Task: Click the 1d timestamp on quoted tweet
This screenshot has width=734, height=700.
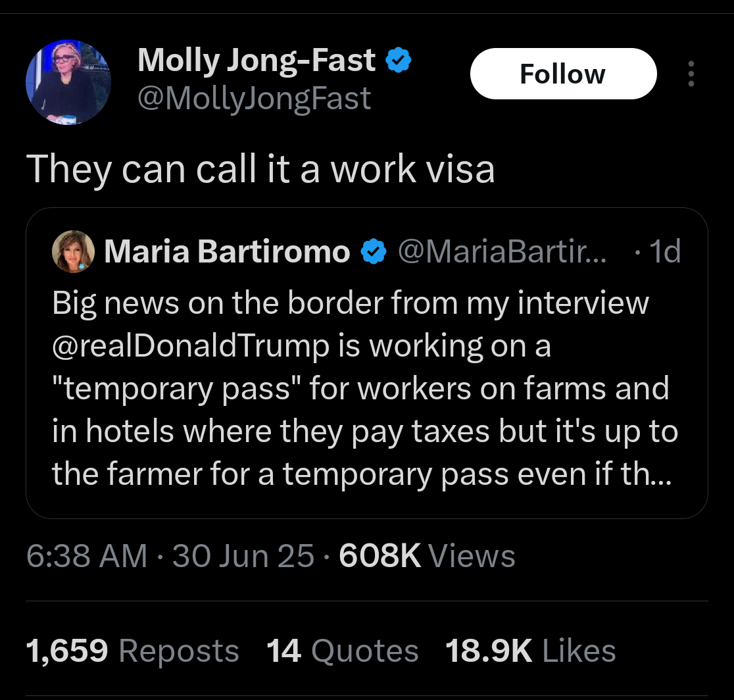Action: [x=665, y=251]
